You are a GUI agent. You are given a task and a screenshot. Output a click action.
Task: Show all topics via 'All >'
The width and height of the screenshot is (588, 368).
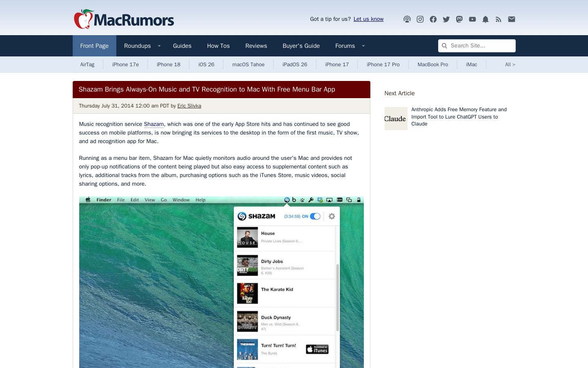[x=510, y=65]
